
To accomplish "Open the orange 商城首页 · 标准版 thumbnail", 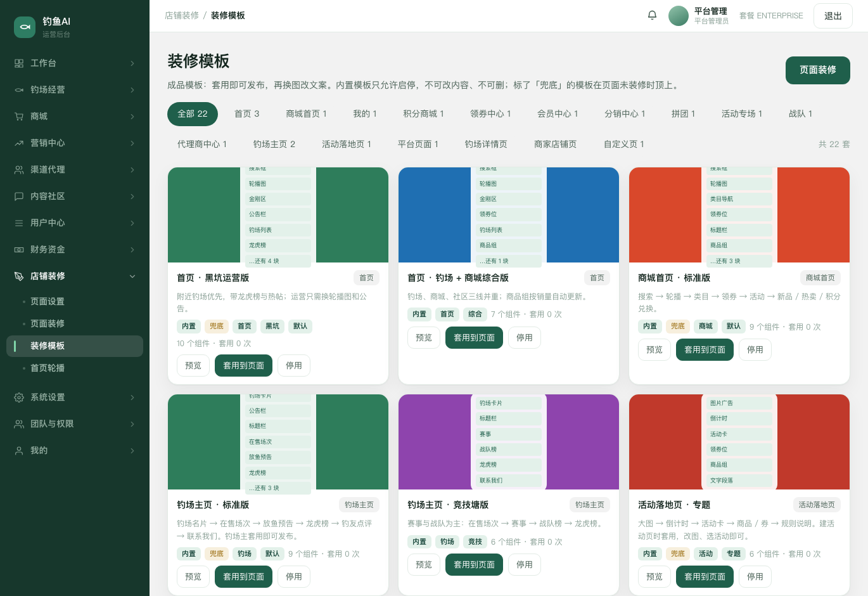I will click(739, 215).
